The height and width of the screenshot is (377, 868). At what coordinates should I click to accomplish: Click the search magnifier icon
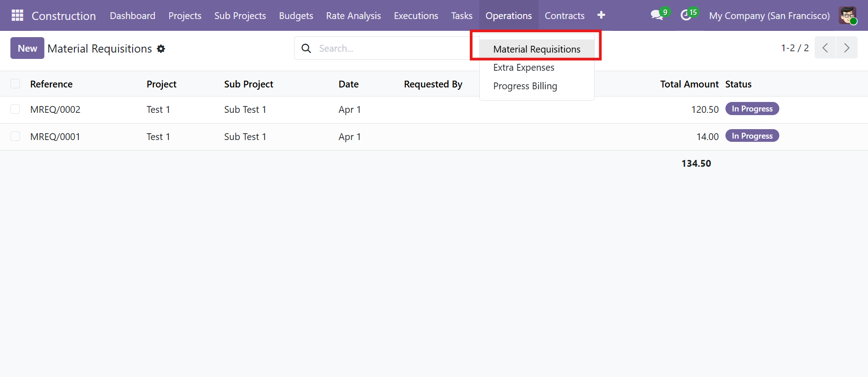(306, 48)
